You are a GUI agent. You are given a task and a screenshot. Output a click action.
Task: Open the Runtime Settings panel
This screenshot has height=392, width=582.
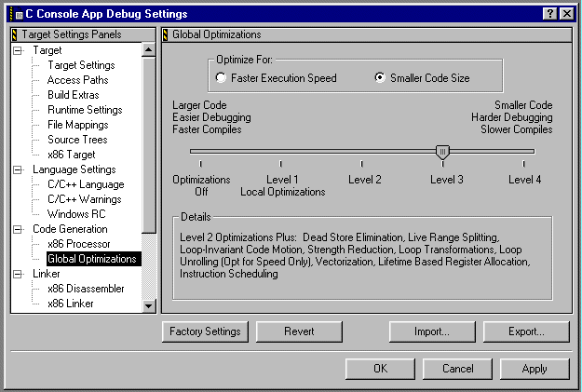(85, 110)
